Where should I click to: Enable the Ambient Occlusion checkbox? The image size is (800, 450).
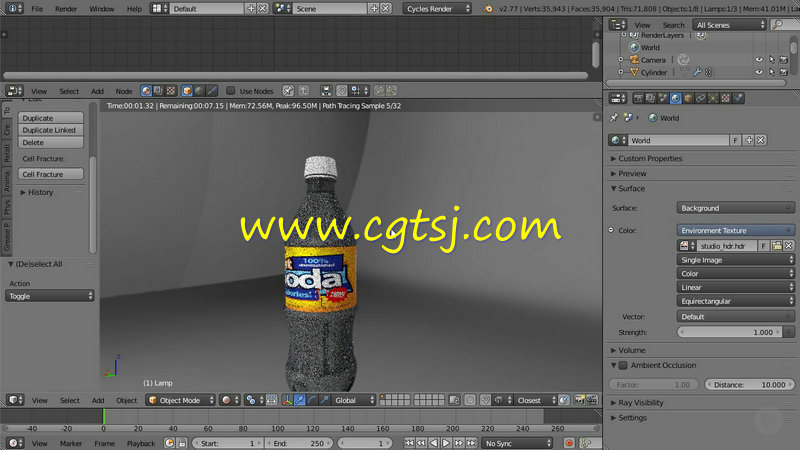[623, 365]
